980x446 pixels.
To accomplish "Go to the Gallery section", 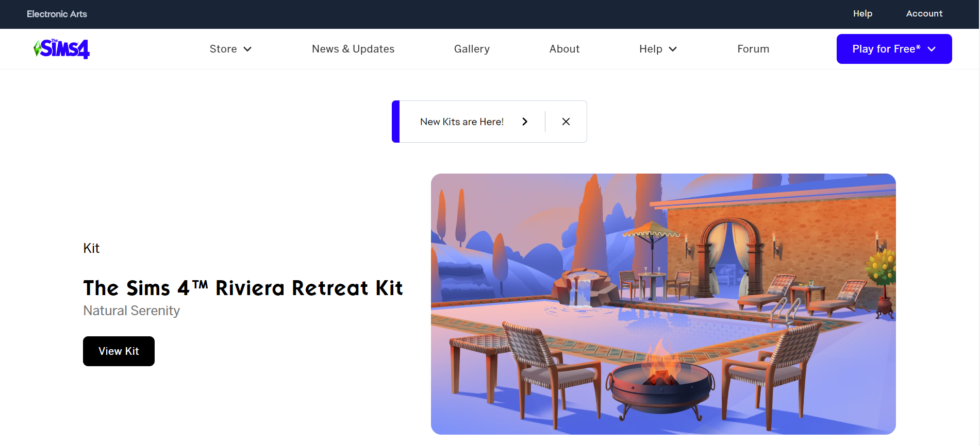I will pyautogui.click(x=472, y=49).
